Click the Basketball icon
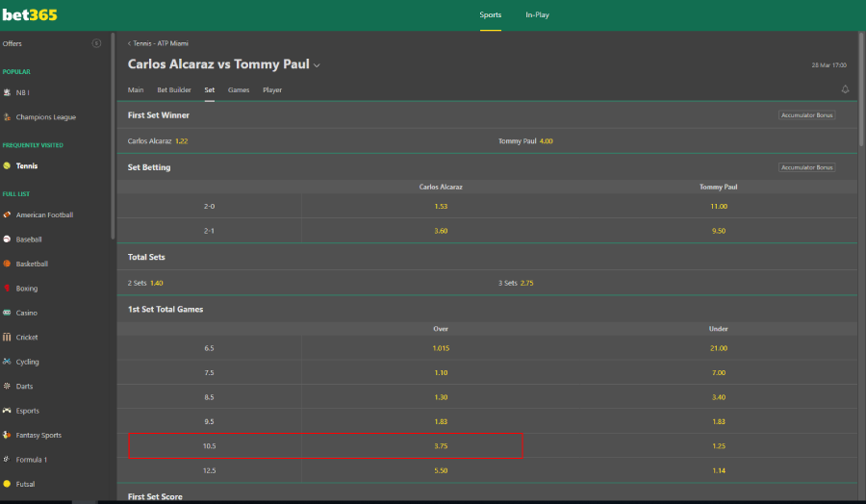The height and width of the screenshot is (504, 866). [7, 264]
